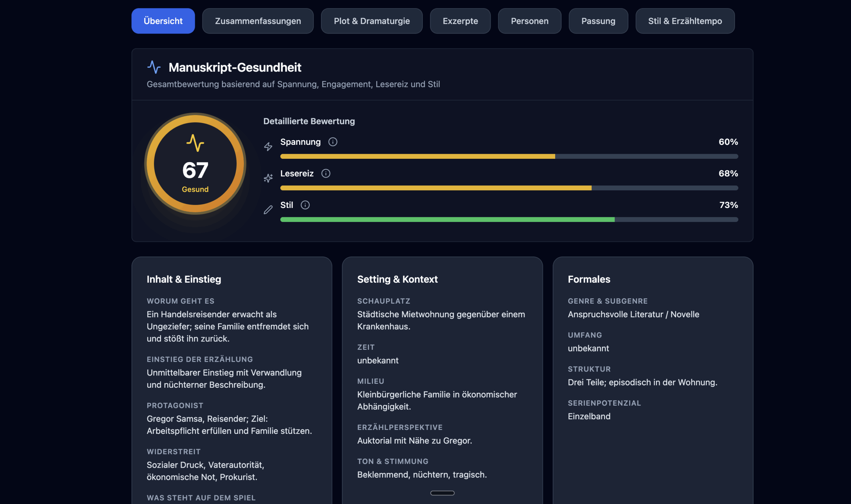Click the pill handle under Setting & Kontext
The height and width of the screenshot is (504, 851).
click(442, 493)
